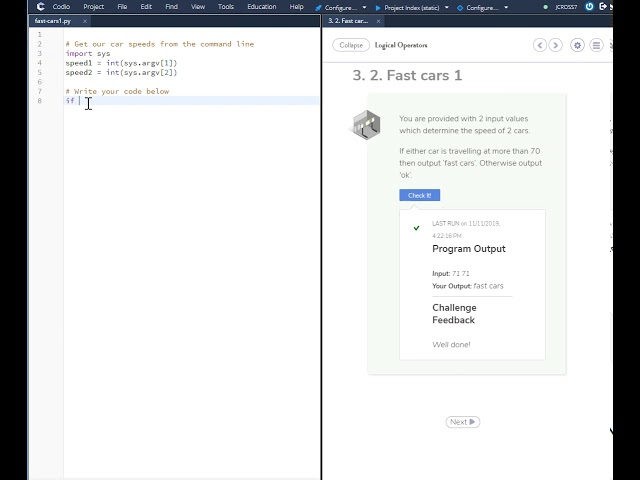This screenshot has width=640, height=480.
Task: Click the 'import sys' code line
Action: point(88,53)
